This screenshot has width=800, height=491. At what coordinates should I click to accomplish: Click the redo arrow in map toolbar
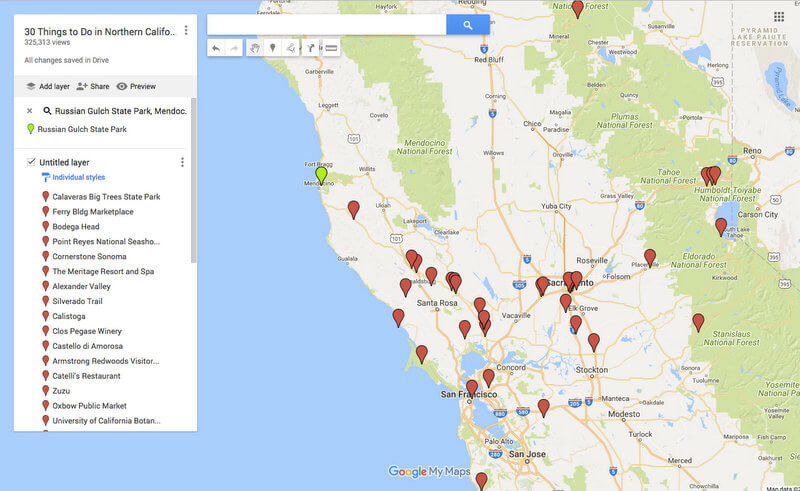click(x=234, y=48)
